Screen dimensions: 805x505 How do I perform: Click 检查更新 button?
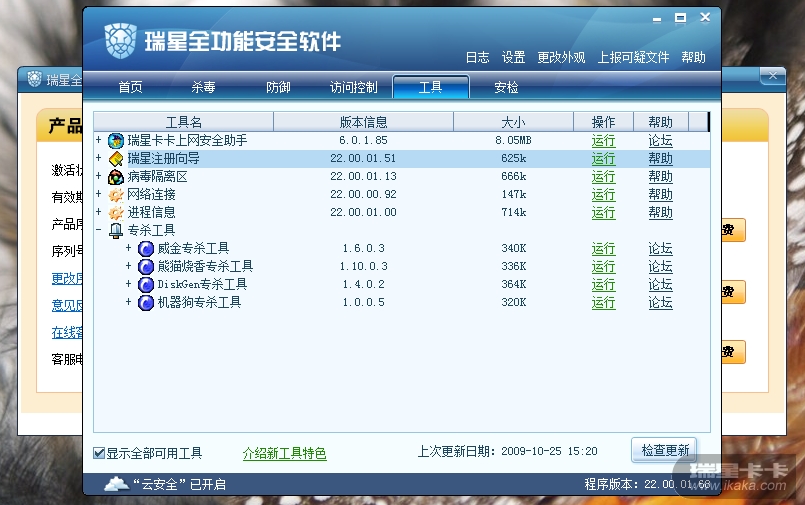(664, 450)
